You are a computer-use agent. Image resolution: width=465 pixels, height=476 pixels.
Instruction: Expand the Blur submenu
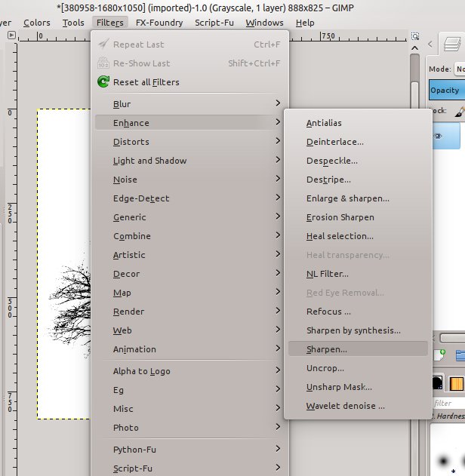click(189, 104)
